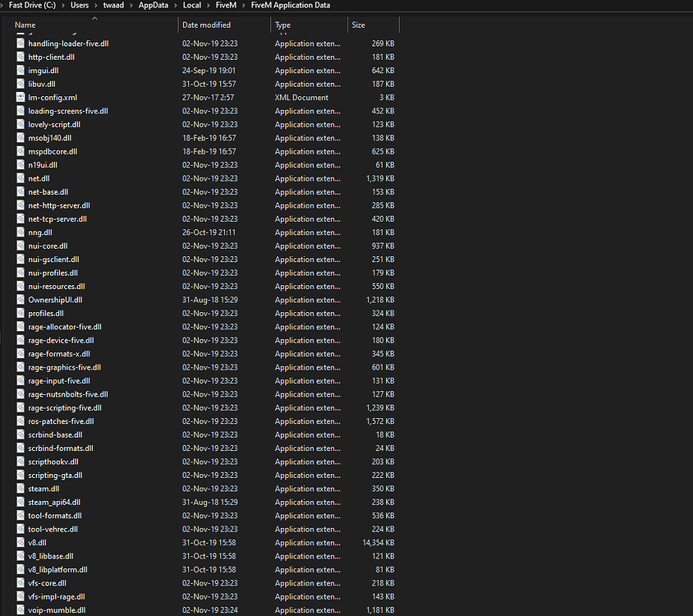Select the lm-config.xml XML document icon
The width and height of the screenshot is (693, 616).
tap(20, 97)
